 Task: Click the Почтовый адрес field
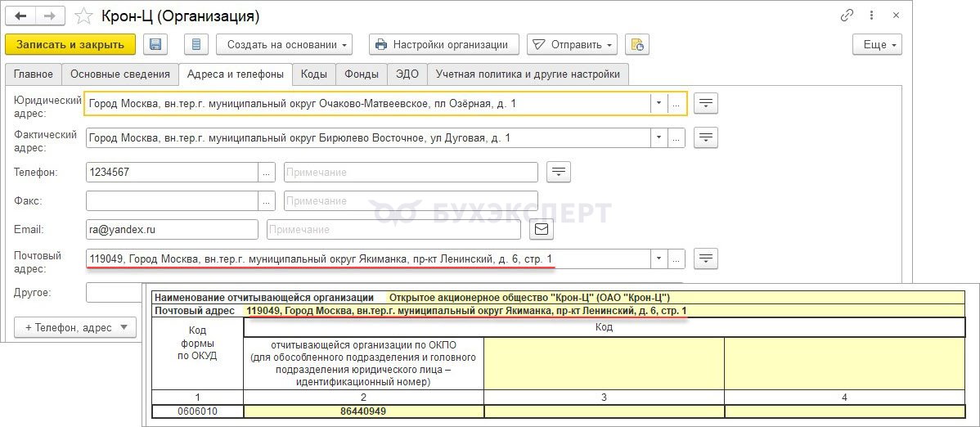(x=368, y=258)
